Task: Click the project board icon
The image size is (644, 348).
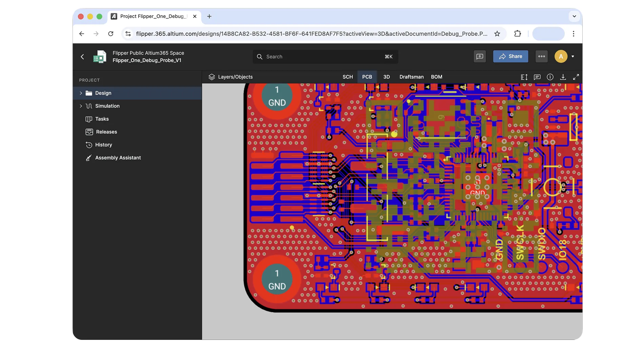Action: 100,57
